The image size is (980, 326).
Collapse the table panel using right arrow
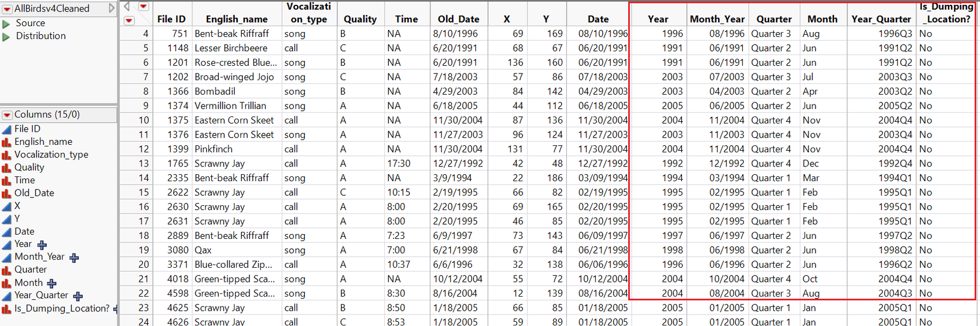click(x=112, y=8)
